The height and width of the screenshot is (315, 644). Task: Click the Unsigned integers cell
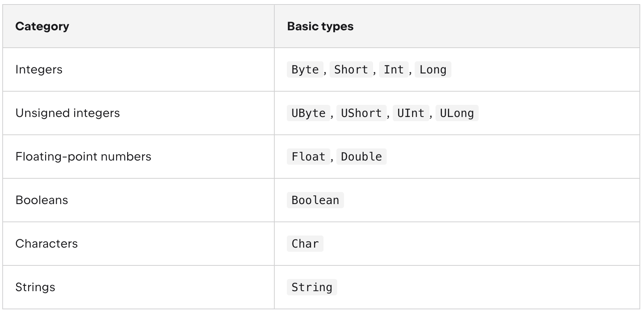click(138, 113)
